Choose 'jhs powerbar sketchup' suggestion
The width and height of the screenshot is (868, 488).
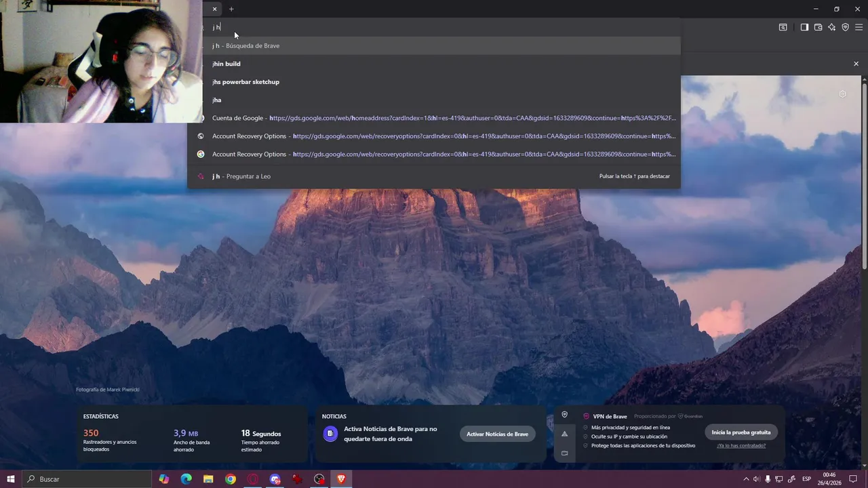(x=434, y=82)
